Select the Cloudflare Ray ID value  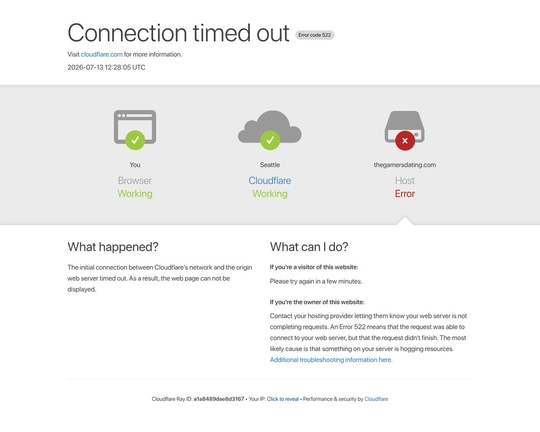(219, 399)
